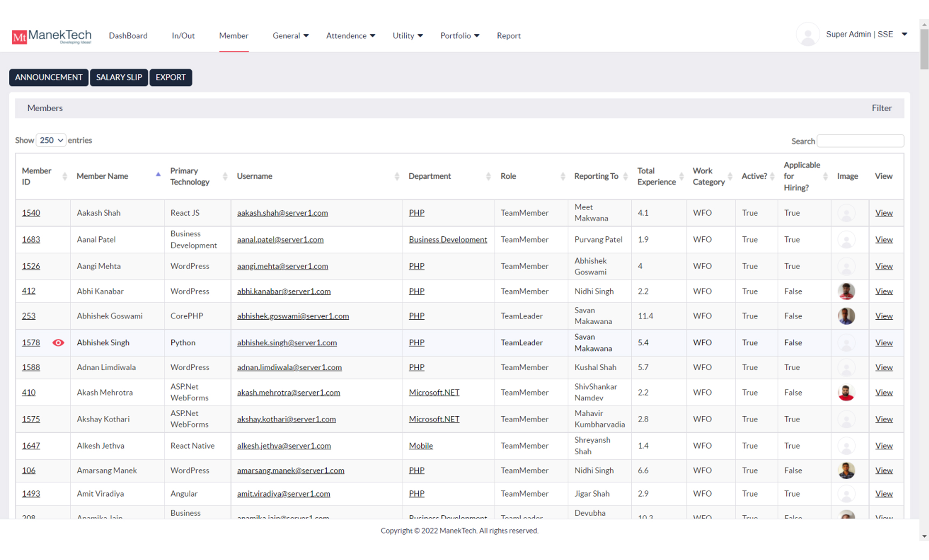Image resolution: width=929 pixels, height=560 pixels.
Task: Select the Member tab in navigation
Action: 234,35
